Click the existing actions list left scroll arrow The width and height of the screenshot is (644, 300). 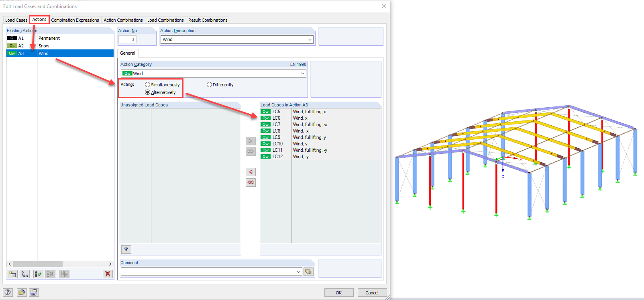pos(10,264)
